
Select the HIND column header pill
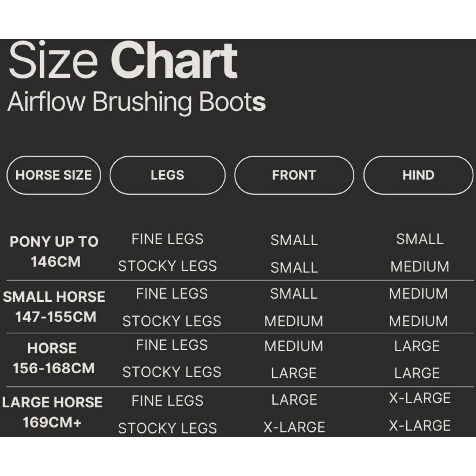418,175
